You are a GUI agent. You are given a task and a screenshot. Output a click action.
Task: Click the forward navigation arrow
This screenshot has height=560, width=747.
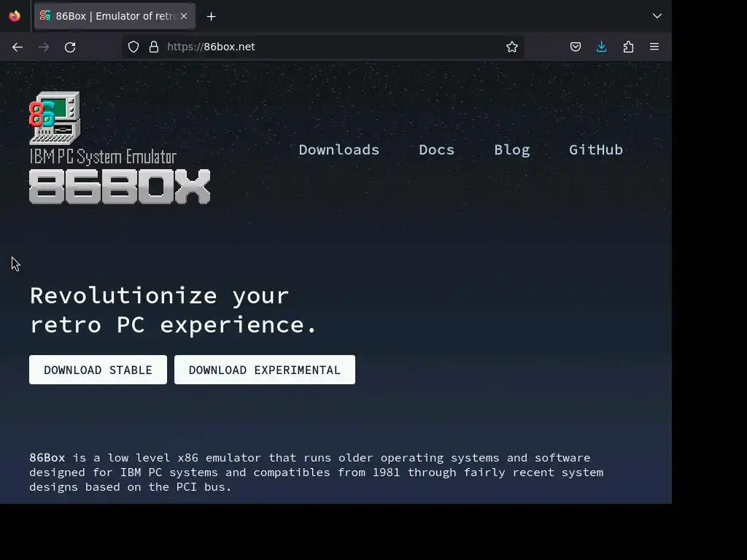click(x=44, y=47)
